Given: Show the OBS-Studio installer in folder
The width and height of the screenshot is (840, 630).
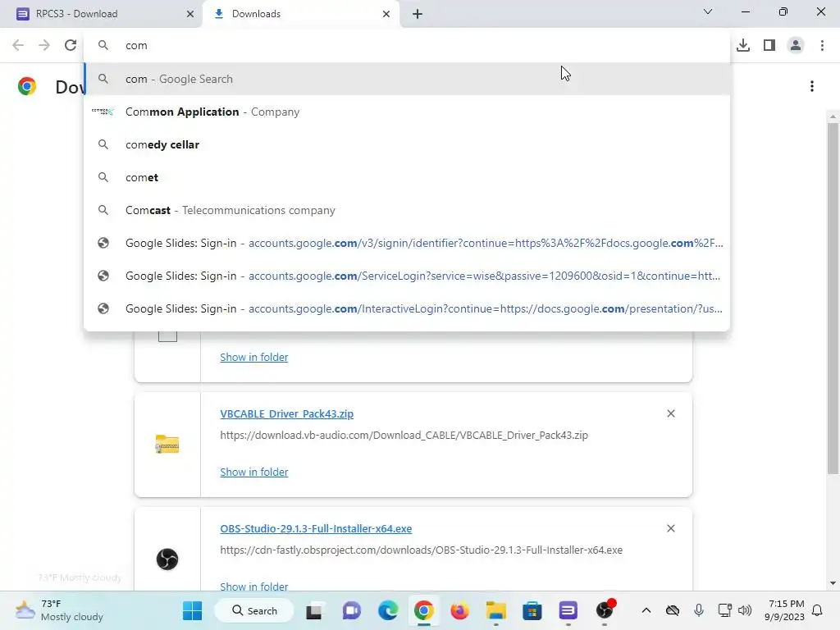Looking at the screenshot, I should (x=254, y=586).
